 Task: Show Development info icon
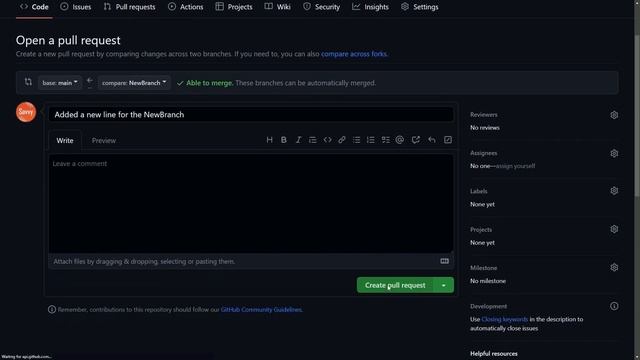tap(614, 306)
